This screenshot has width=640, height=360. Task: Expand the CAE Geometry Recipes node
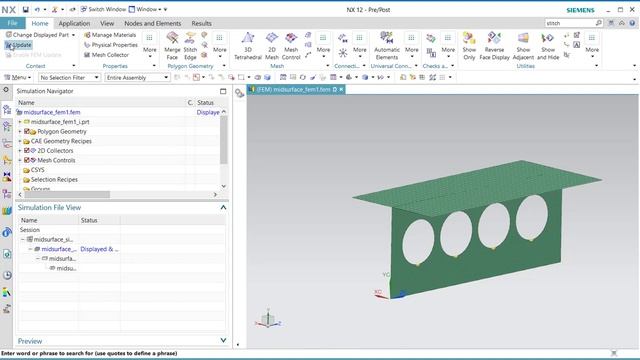pyautogui.click(x=20, y=141)
